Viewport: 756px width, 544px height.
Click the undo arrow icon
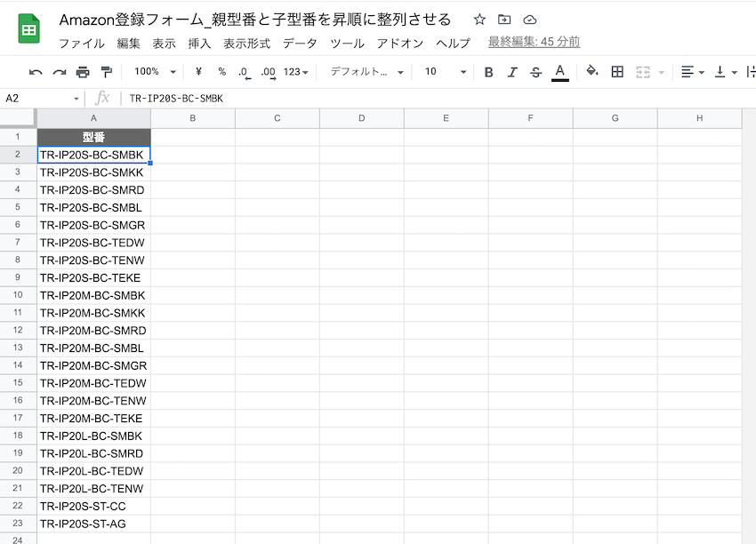coord(36,72)
